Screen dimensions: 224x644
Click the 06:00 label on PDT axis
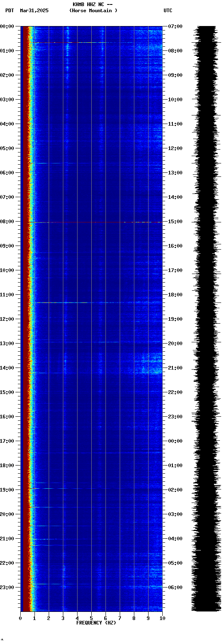(x=7, y=173)
